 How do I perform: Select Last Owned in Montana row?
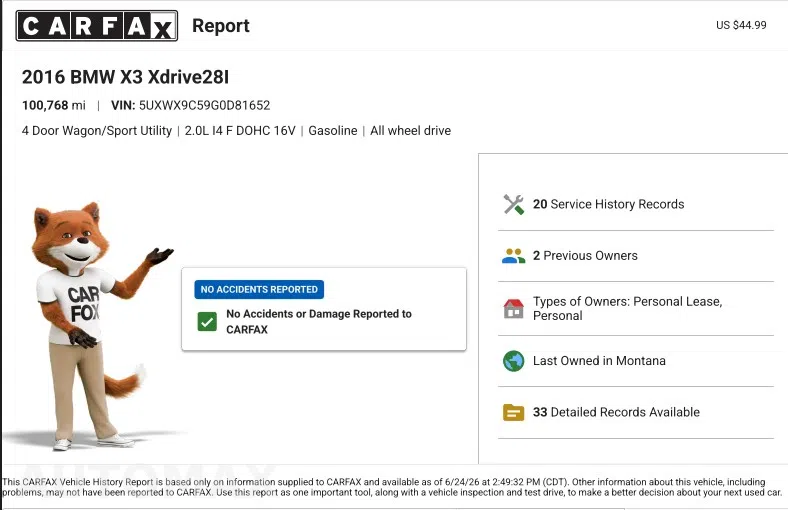(x=636, y=361)
